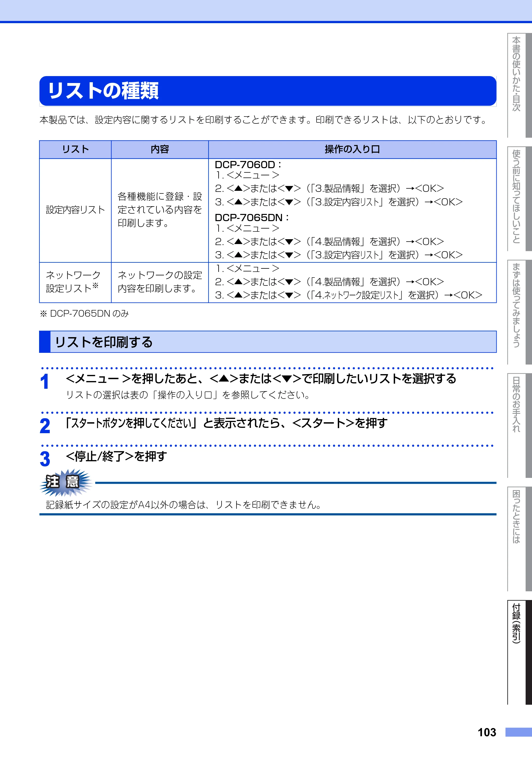532x757 pixels.
Task: Open the 日常のお手入れ side tab
Action: 519,425
